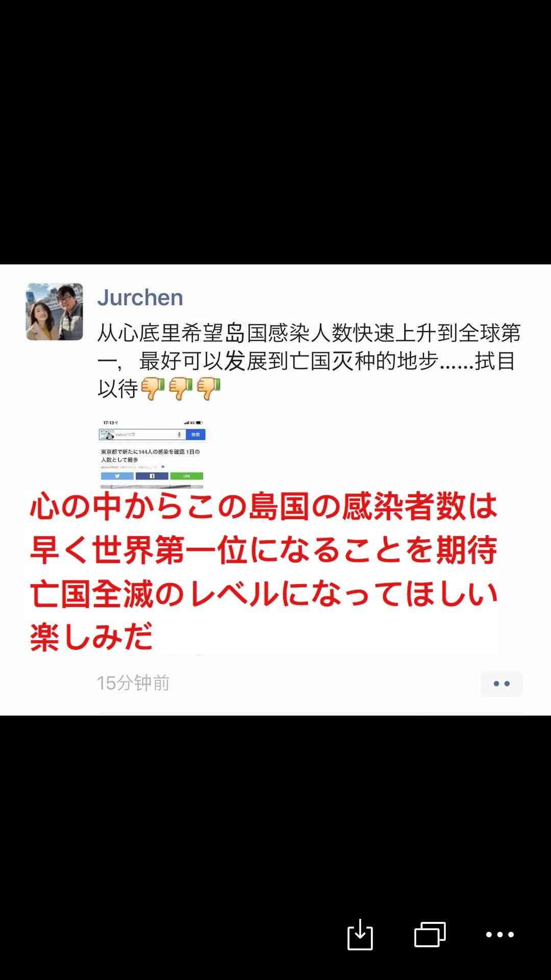Tap the Facebook share button in screenshot
The width and height of the screenshot is (551, 980).
(152, 476)
